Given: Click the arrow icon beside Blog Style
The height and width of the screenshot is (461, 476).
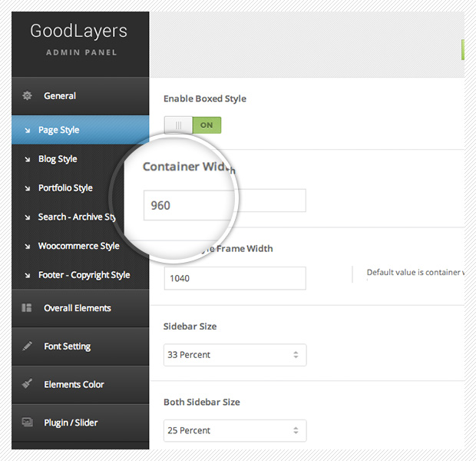Looking at the screenshot, I should [28, 159].
